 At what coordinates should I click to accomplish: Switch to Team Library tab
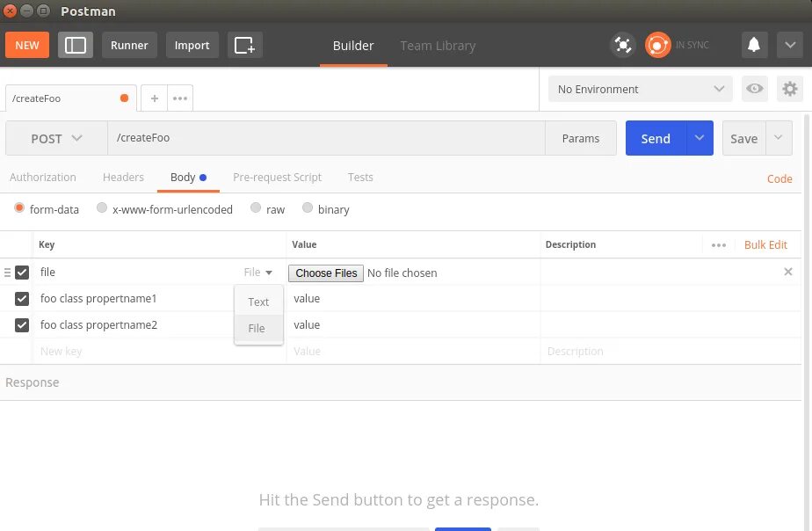[438, 46]
